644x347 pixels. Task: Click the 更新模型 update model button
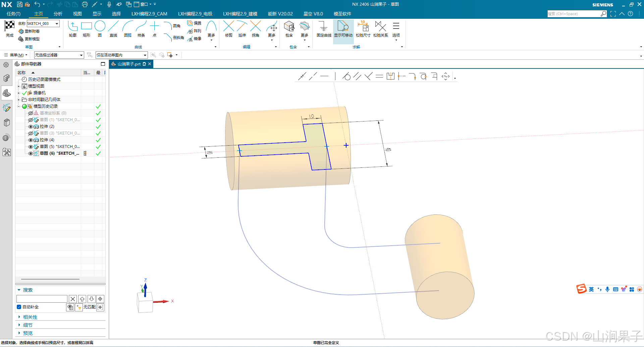(x=29, y=39)
